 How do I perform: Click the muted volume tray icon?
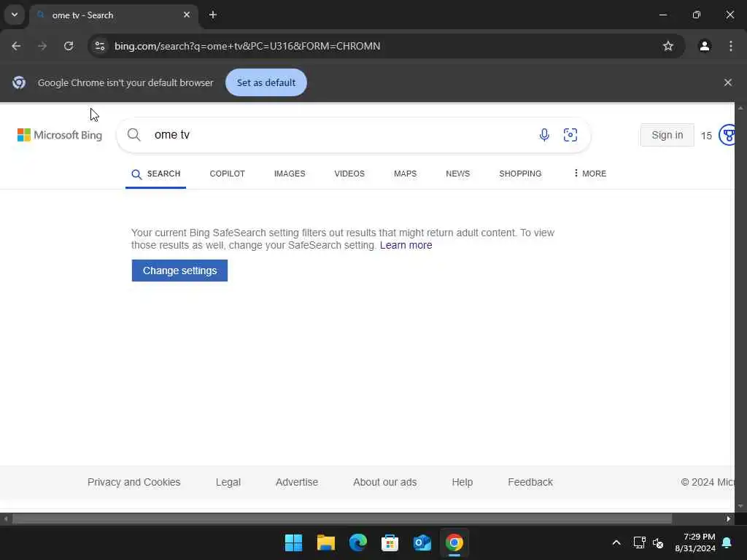(658, 542)
